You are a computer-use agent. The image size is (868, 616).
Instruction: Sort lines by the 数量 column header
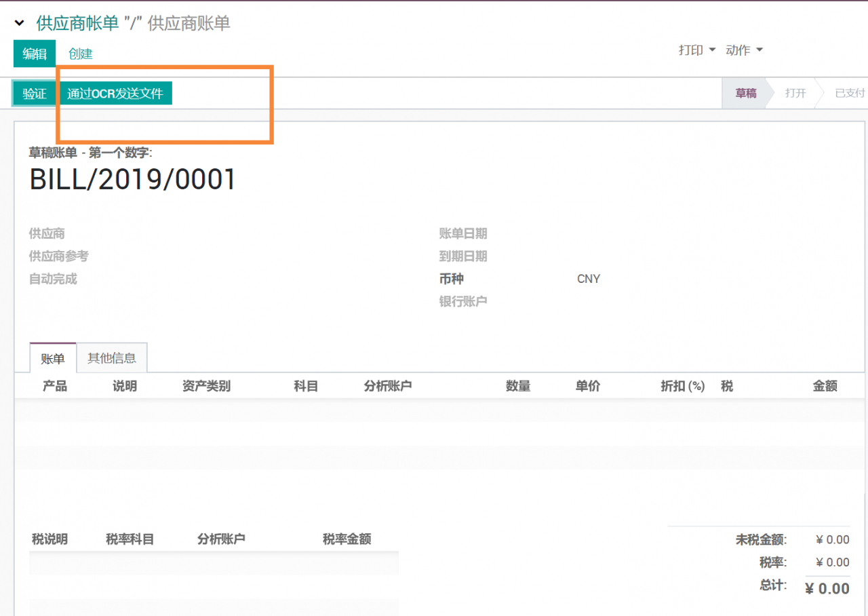(x=517, y=386)
